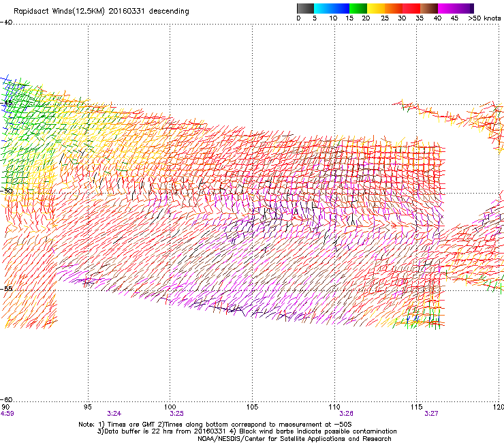Click the '35' label under the color bar
Viewport: 504px width, 443px height.
point(420,18)
